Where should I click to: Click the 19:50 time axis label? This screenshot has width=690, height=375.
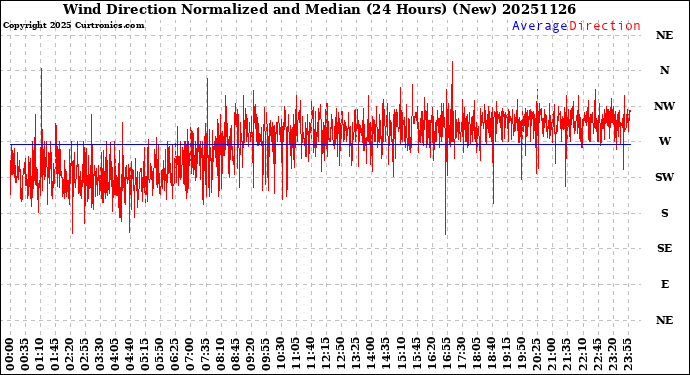click(x=521, y=354)
